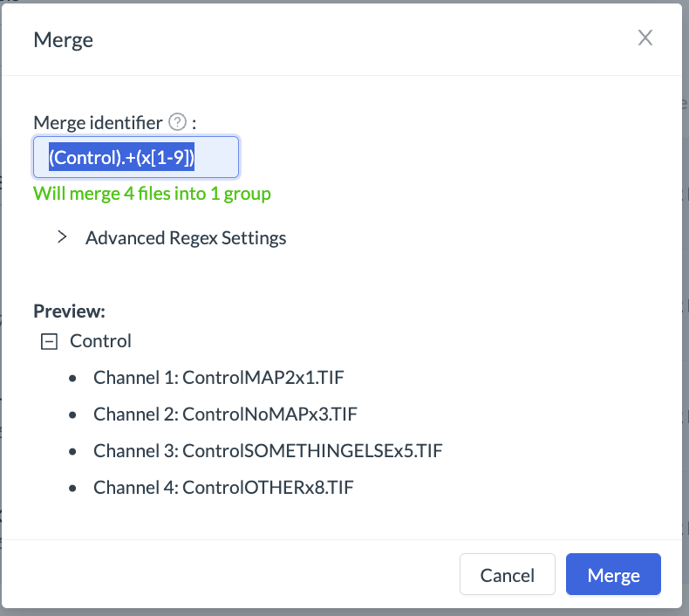
Task: Close the Merge dialog with X
Action: (645, 38)
